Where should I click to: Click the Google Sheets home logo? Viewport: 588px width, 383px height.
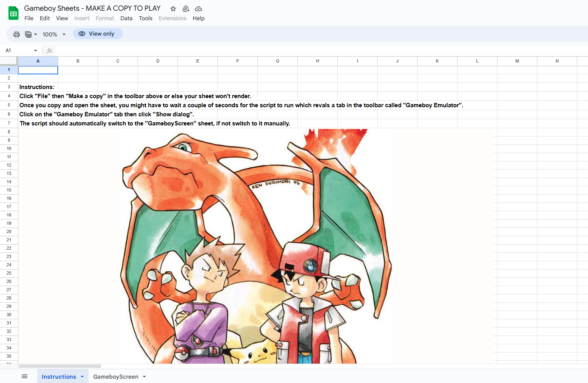[13, 13]
